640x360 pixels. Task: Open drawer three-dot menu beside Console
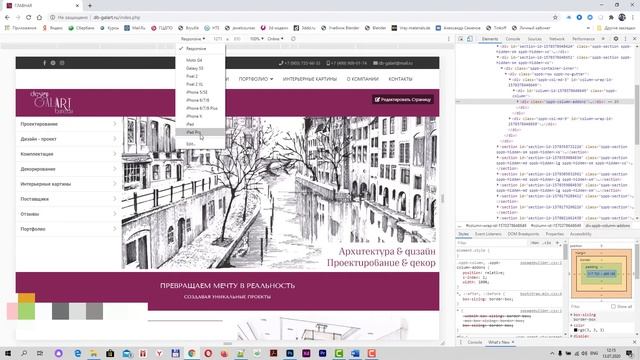461,342
